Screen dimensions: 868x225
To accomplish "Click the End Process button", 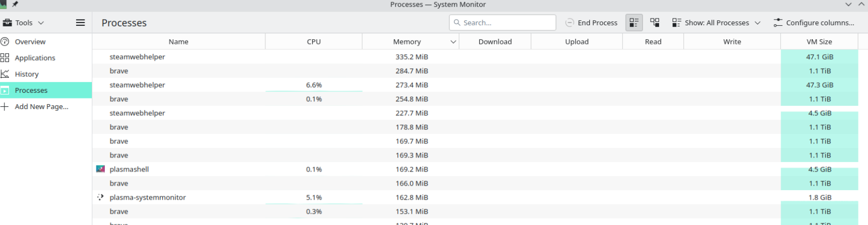I will pyautogui.click(x=591, y=22).
